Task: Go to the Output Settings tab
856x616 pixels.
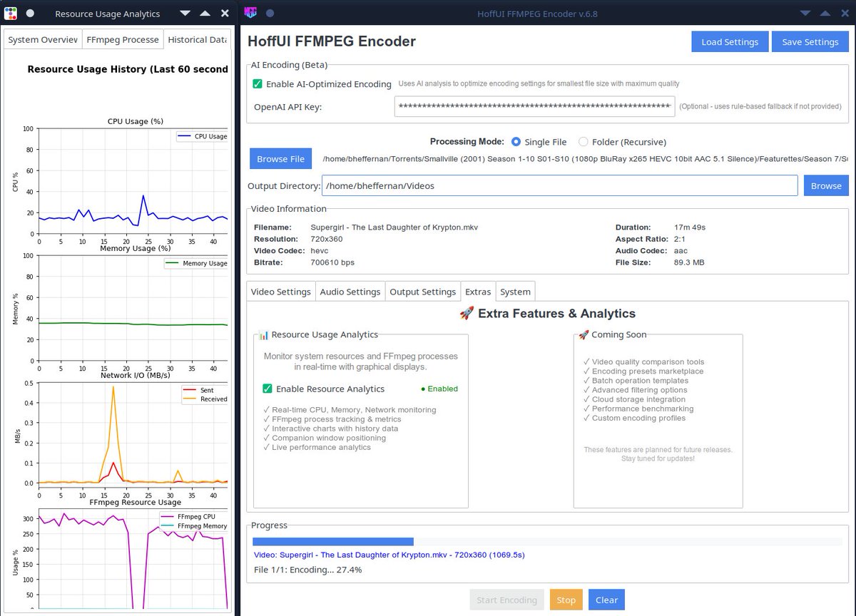Action: (x=423, y=292)
